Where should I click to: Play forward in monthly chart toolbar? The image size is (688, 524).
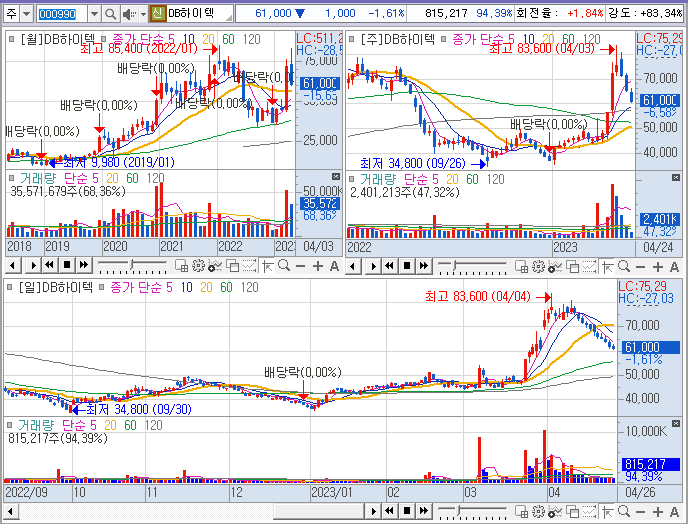click(x=33, y=266)
